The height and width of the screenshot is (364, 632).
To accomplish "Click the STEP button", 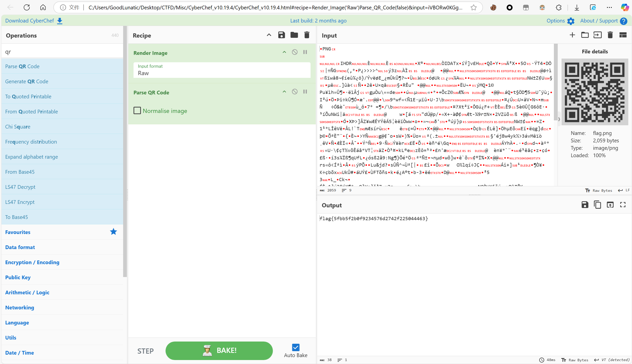I will (146, 351).
